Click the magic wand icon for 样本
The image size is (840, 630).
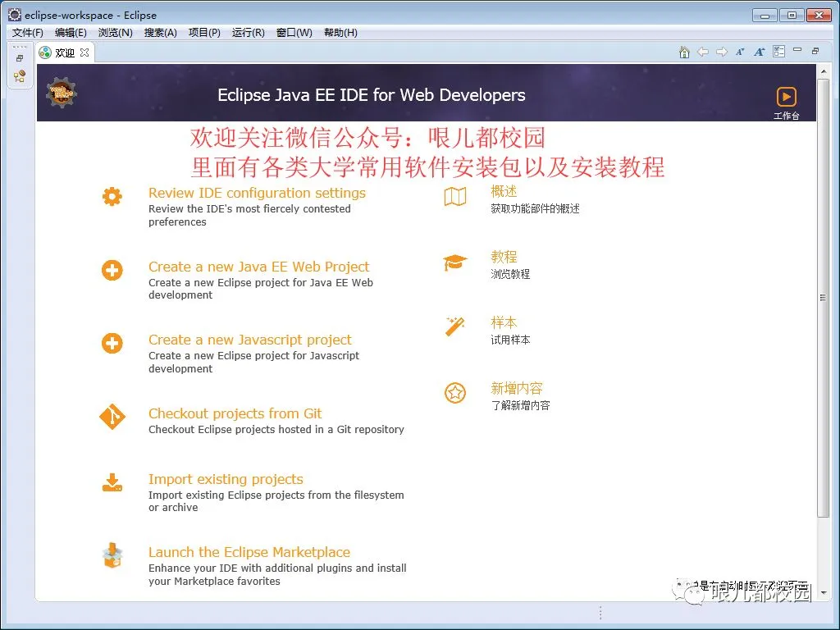coord(454,326)
